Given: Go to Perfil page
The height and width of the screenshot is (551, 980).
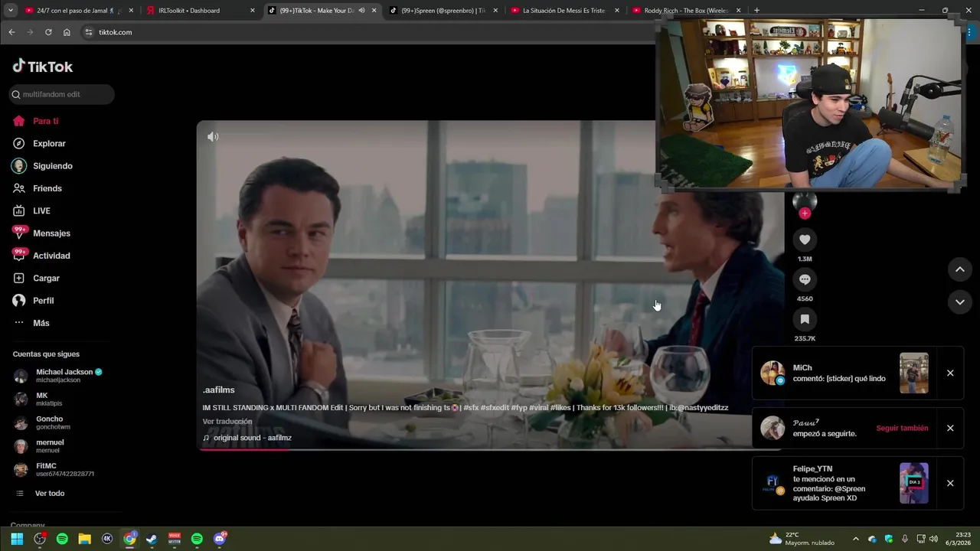Looking at the screenshot, I should [x=43, y=301].
